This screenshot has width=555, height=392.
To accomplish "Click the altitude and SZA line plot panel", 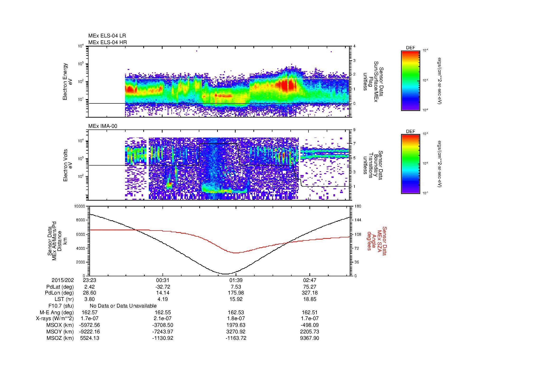I will pos(220,241).
